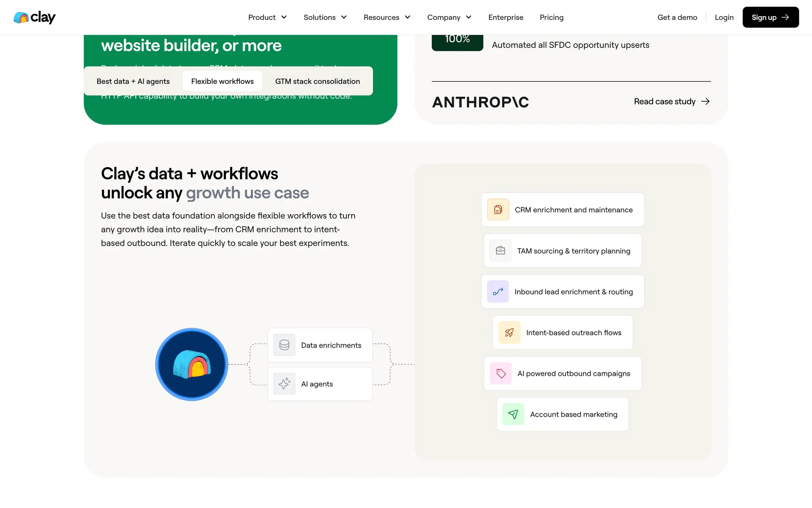Expand the Product dropdown menu
Viewport: 812px width, 508px height.
pyautogui.click(x=267, y=17)
